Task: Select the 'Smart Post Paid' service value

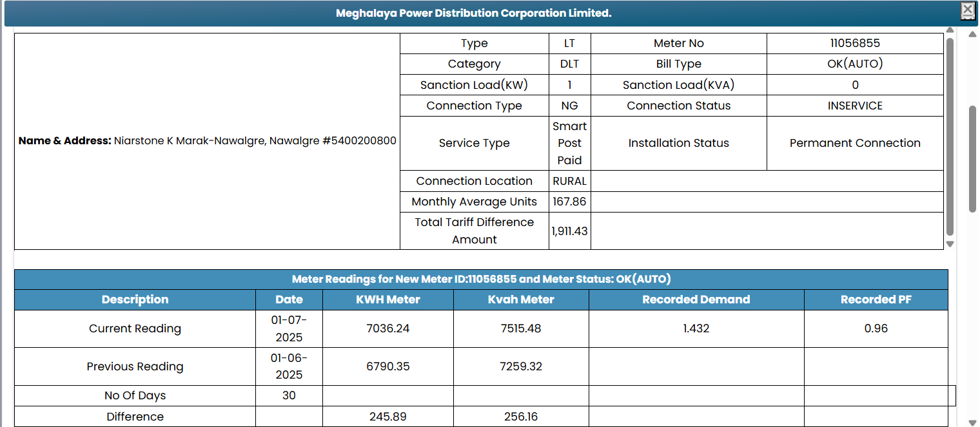Action: [x=569, y=143]
